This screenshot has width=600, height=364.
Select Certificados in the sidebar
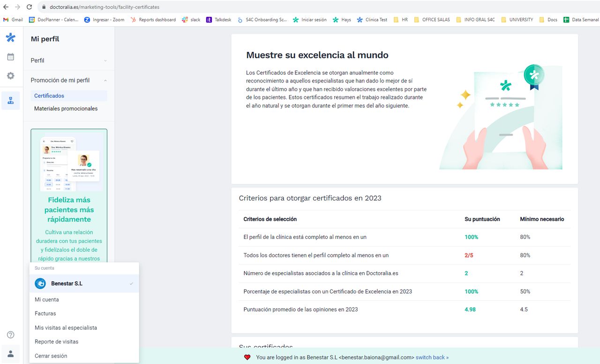[x=49, y=96]
